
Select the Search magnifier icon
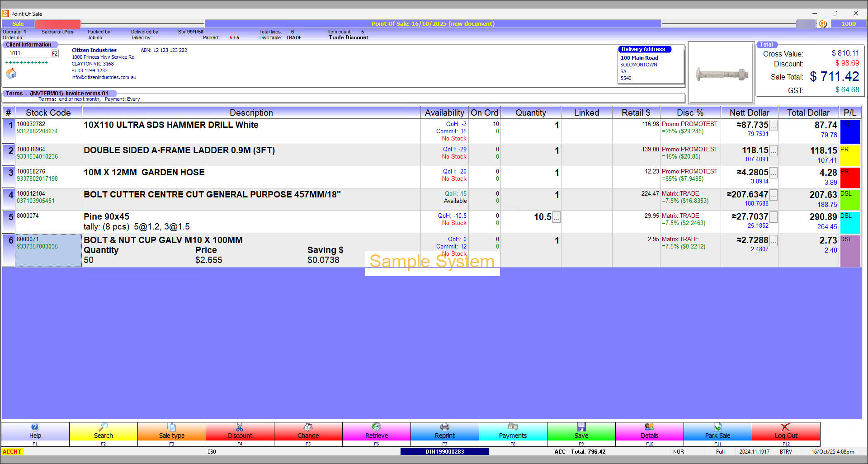(104, 427)
